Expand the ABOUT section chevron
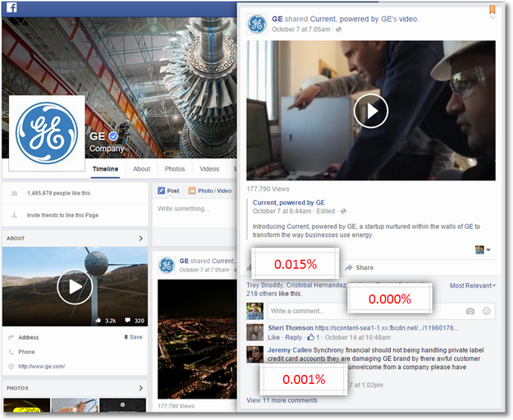The width and height of the screenshot is (513, 420). pos(140,238)
